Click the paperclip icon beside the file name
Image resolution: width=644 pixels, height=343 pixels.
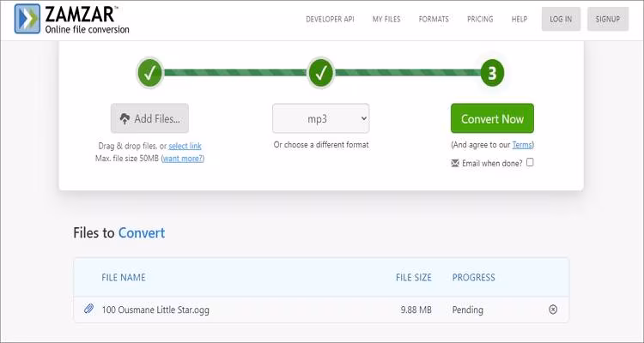tap(88, 310)
